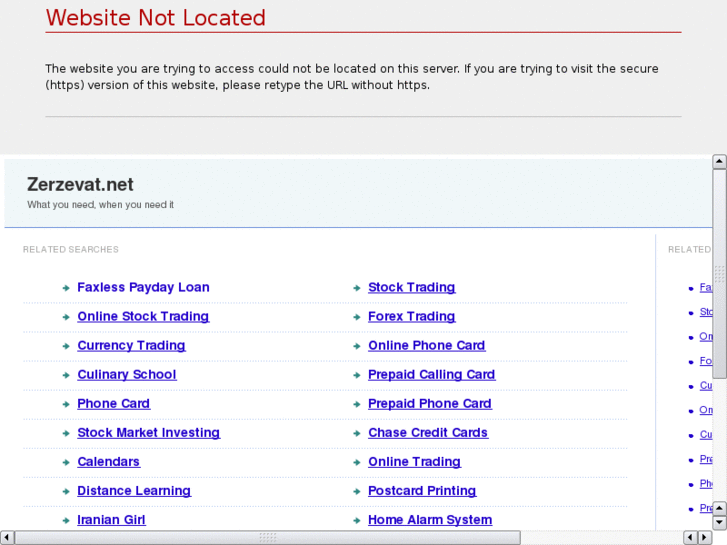This screenshot has width=727, height=545.
Task: Go to the Calendars link
Action: tap(108, 462)
